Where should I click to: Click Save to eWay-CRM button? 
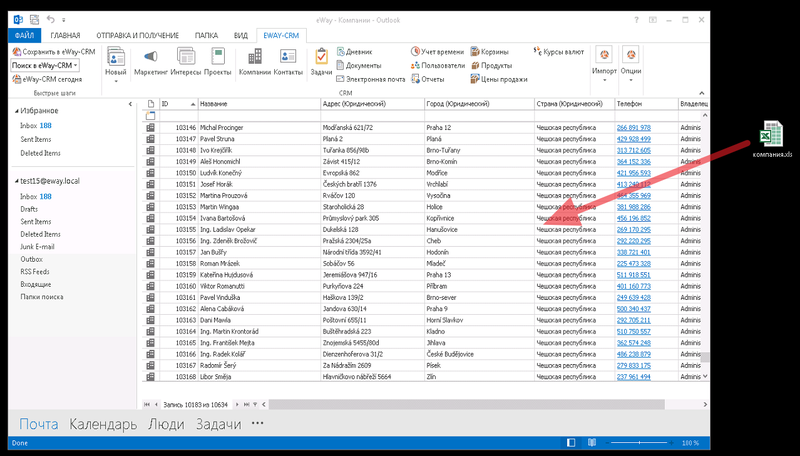pos(54,52)
